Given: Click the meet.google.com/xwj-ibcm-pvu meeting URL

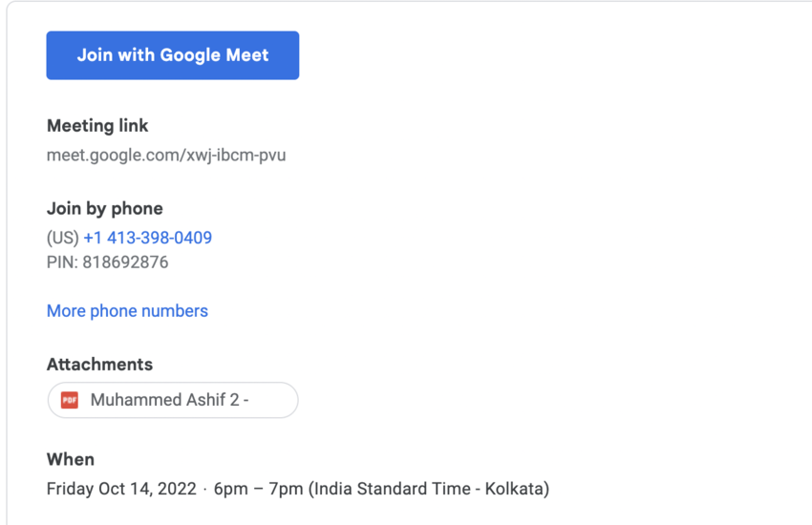Looking at the screenshot, I should (166, 155).
